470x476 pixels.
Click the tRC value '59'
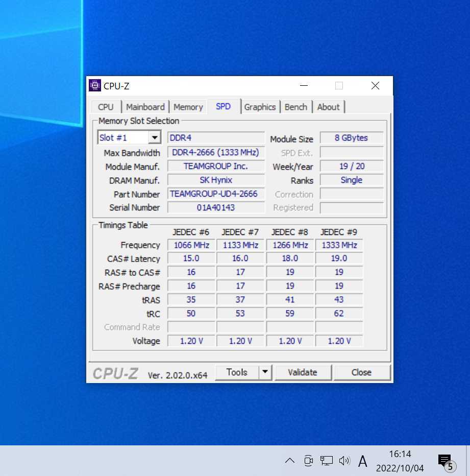click(290, 313)
